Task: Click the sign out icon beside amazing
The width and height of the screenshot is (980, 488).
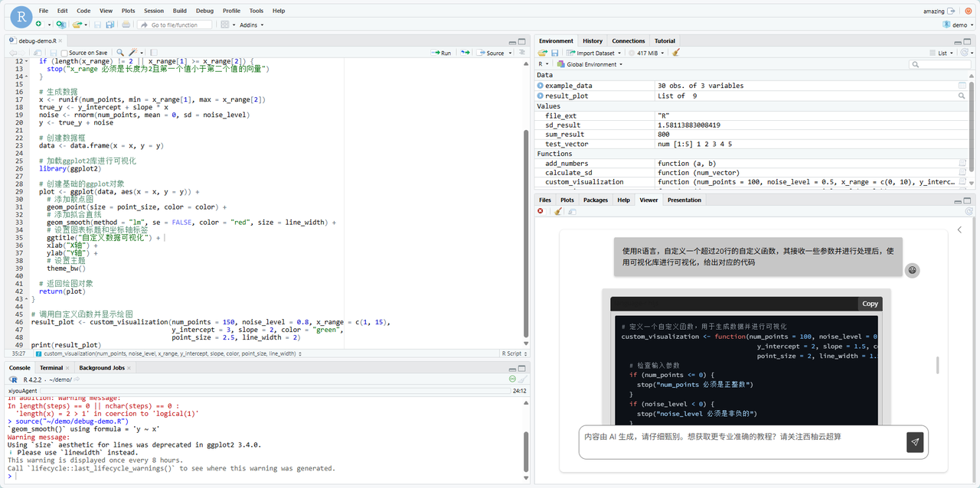Action: click(x=951, y=11)
